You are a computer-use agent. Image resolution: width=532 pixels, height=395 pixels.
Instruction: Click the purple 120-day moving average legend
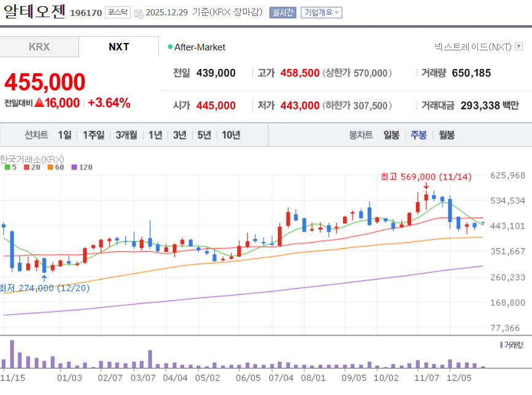click(x=82, y=167)
